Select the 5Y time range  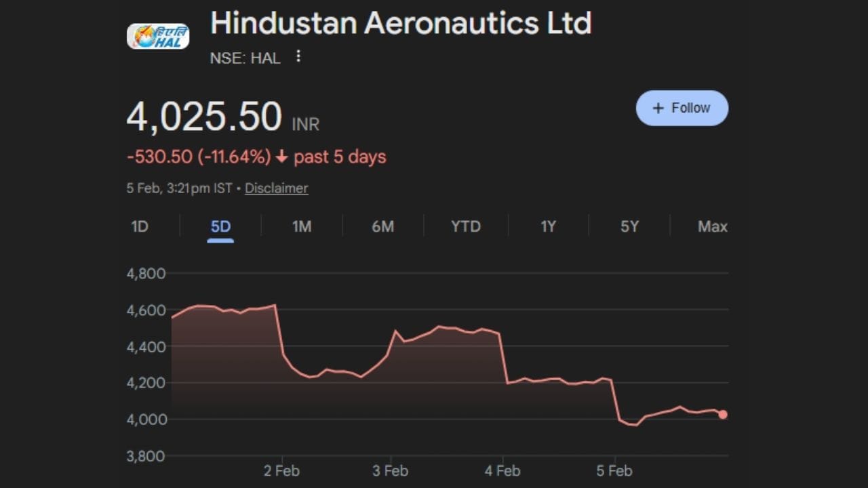629,226
